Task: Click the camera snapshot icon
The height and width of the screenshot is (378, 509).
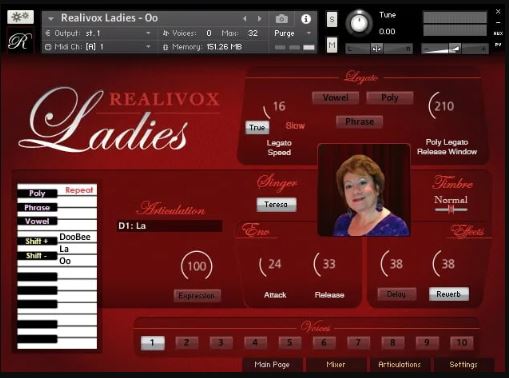Action: coord(282,19)
